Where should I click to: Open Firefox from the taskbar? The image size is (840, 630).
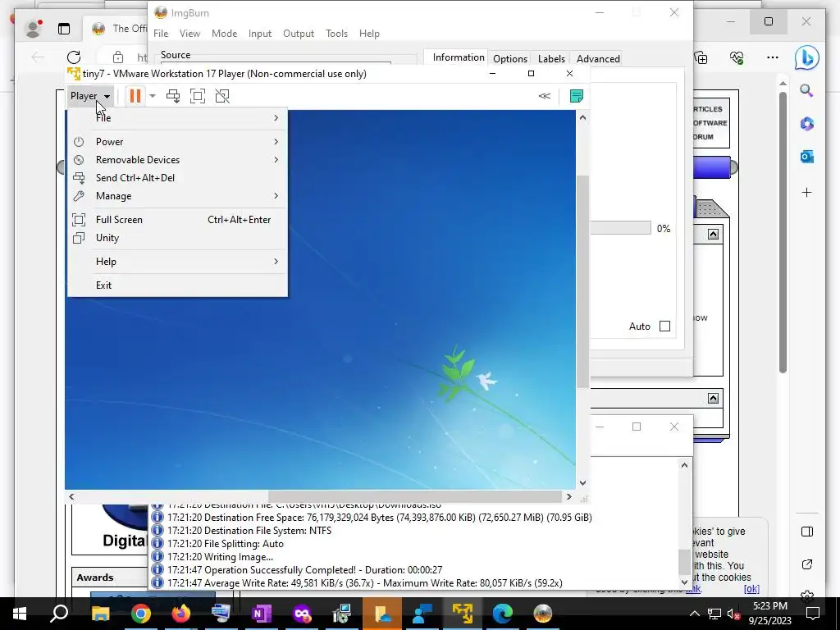click(181, 614)
